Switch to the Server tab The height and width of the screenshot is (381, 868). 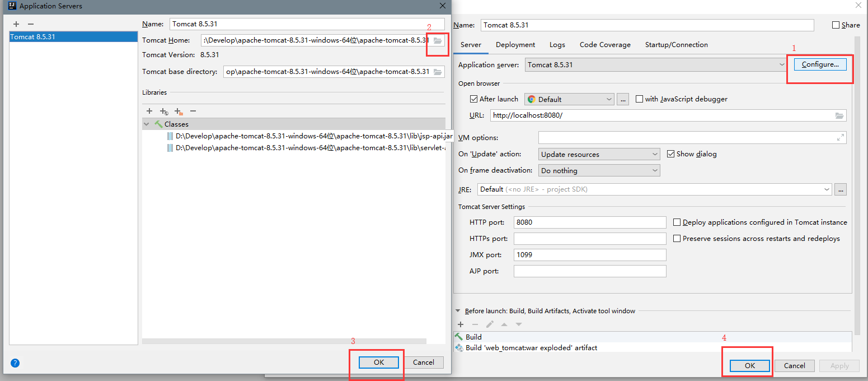click(471, 45)
